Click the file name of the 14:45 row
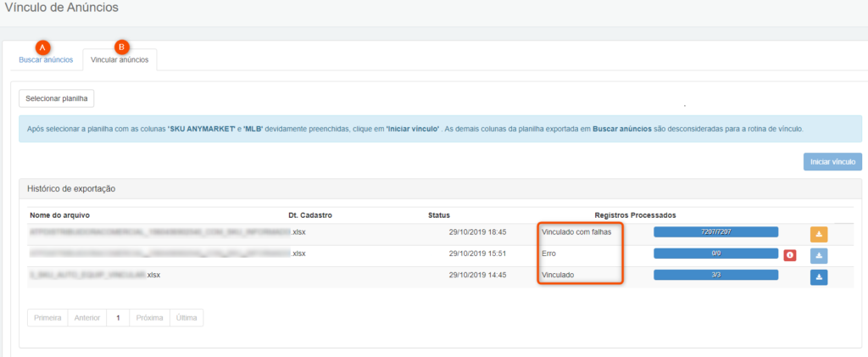The image size is (868, 357). coord(95,275)
